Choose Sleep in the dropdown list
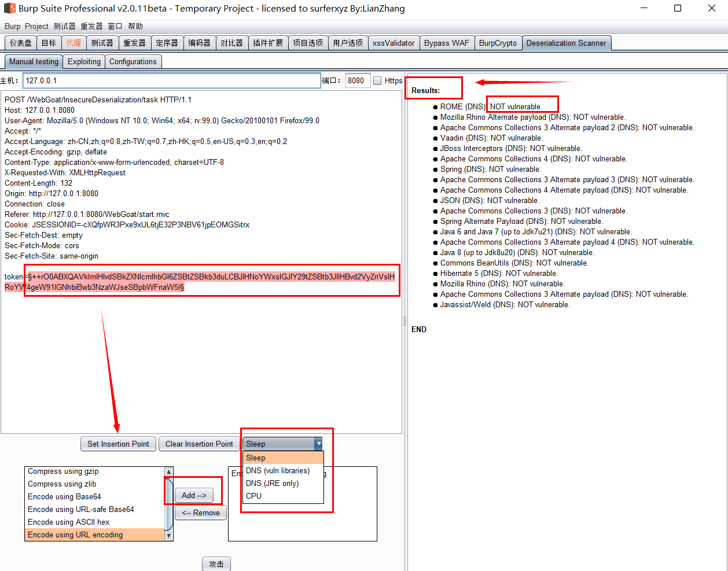728x571 pixels. pos(282,458)
